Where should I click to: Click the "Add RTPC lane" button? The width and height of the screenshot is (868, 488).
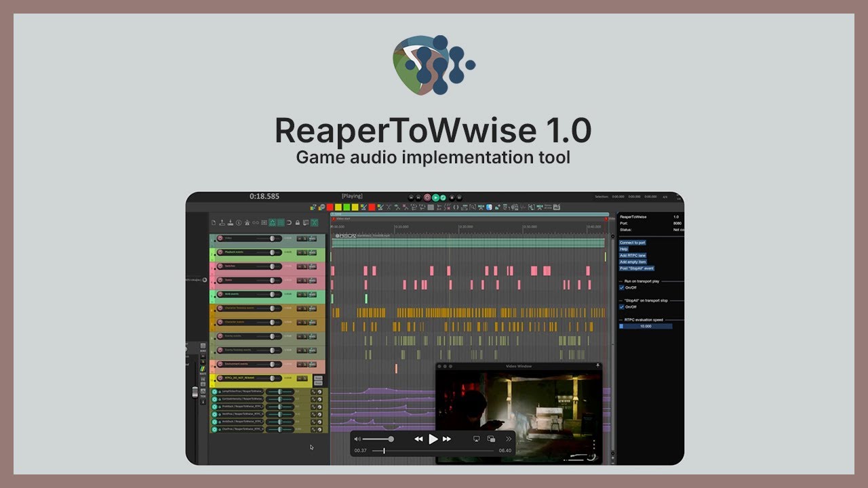(632, 255)
